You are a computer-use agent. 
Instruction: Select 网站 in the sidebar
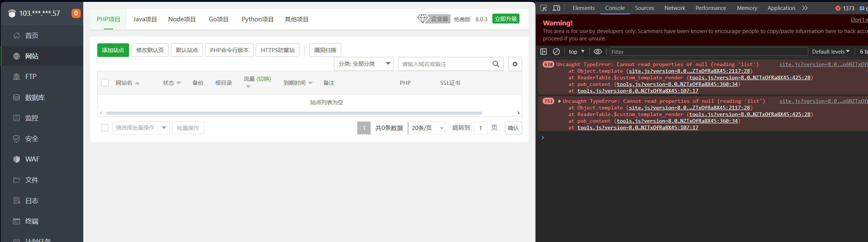42,56
